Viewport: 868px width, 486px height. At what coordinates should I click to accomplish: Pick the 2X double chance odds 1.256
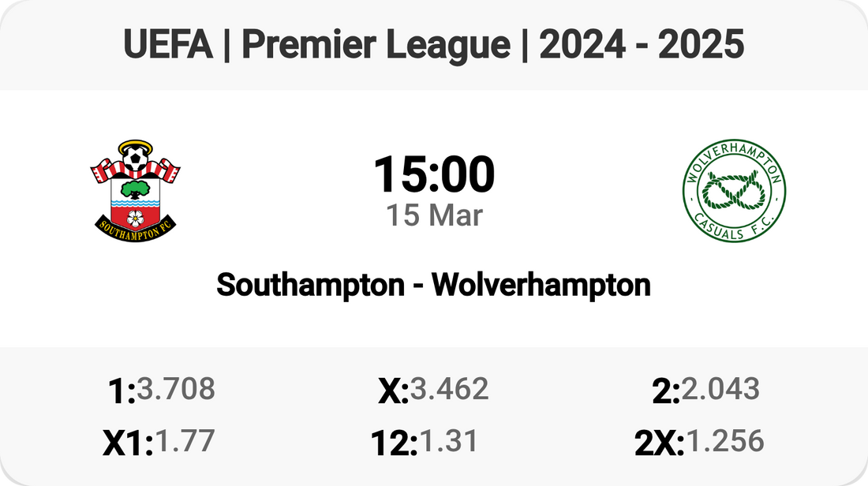tap(725, 441)
